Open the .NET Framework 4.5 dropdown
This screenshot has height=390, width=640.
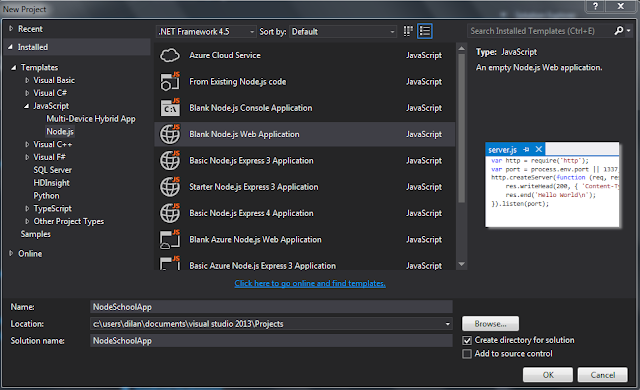[207, 31]
